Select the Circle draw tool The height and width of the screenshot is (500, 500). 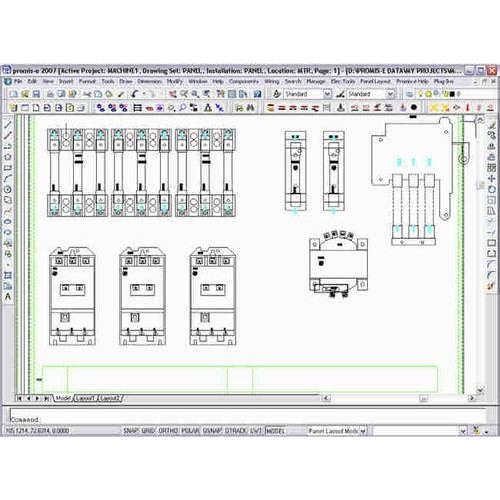(8, 189)
